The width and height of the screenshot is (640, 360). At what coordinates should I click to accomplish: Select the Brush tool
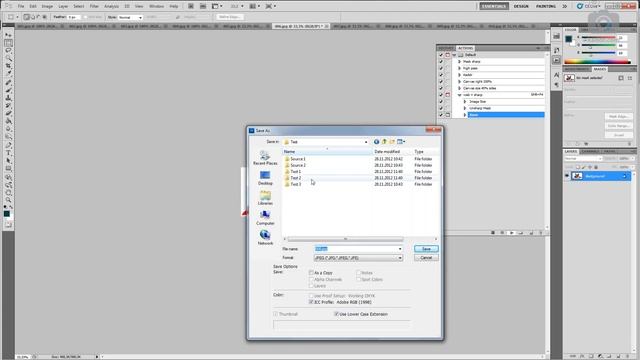click(x=8, y=91)
